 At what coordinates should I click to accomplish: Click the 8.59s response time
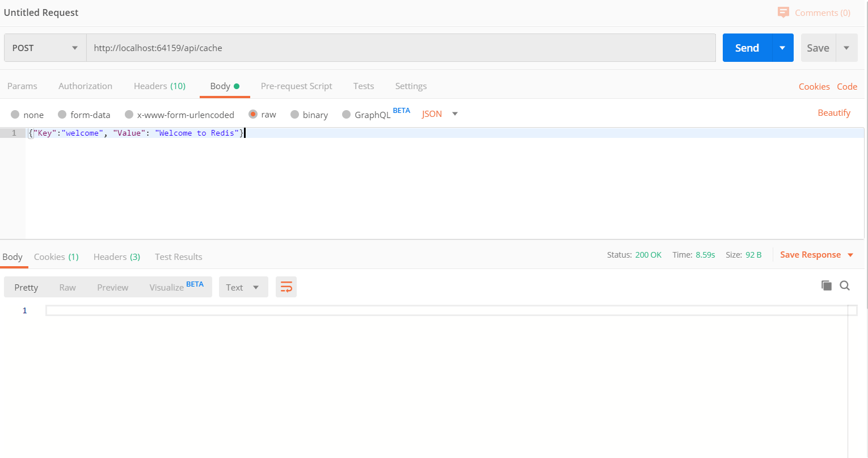[x=705, y=255]
